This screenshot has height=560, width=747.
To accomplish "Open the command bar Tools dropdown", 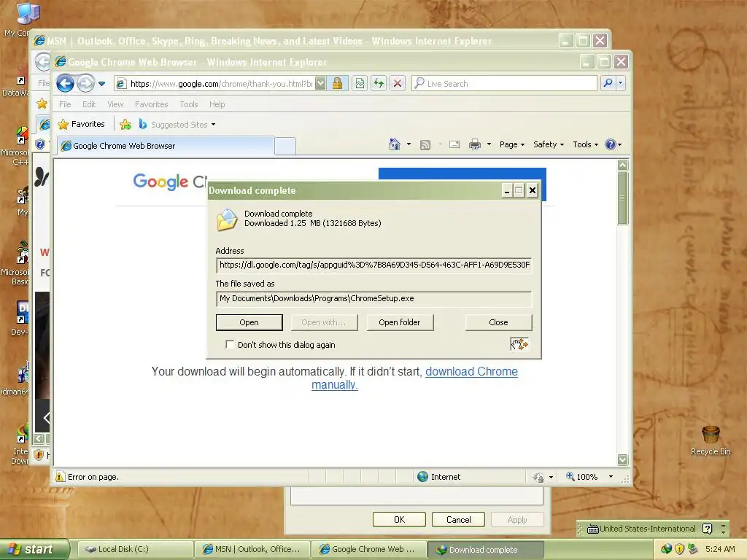I will pos(586,144).
